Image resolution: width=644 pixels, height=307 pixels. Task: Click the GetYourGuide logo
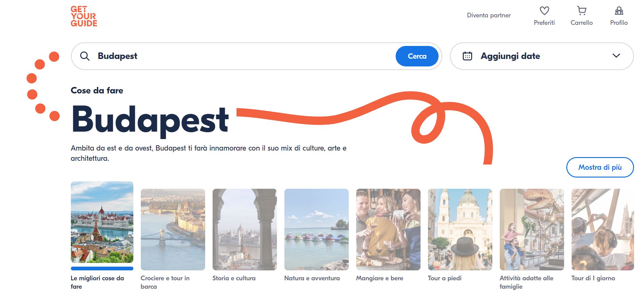click(x=84, y=16)
